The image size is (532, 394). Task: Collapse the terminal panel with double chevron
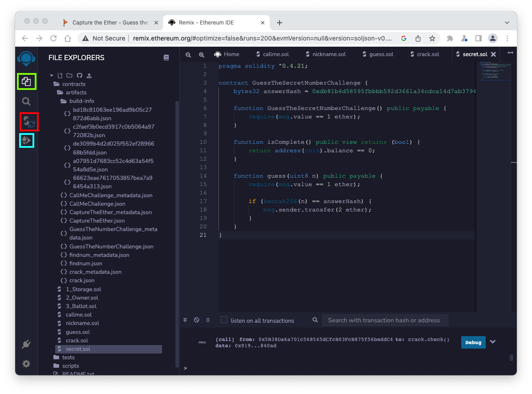(x=186, y=320)
